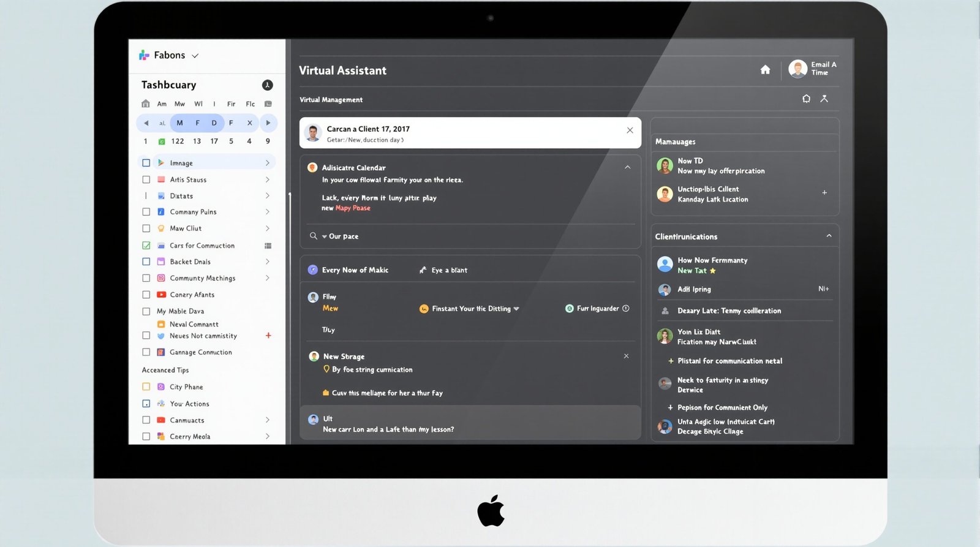Select the Immage sidebar item
The height and width of the screenshot is (547, 980).
click(181, 163)
